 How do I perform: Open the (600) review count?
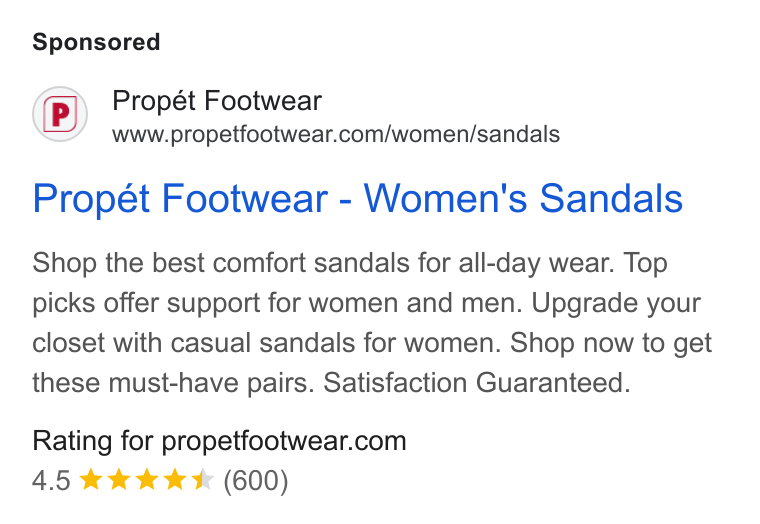[x=255, y=480]
